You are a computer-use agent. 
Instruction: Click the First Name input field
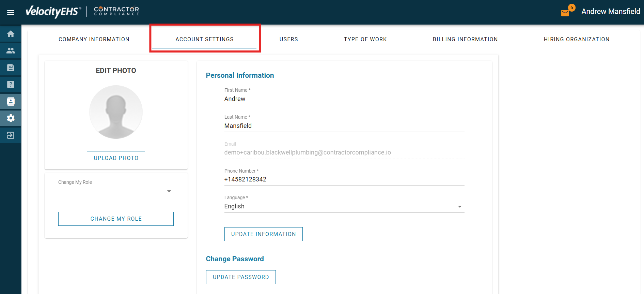point(344,99)
